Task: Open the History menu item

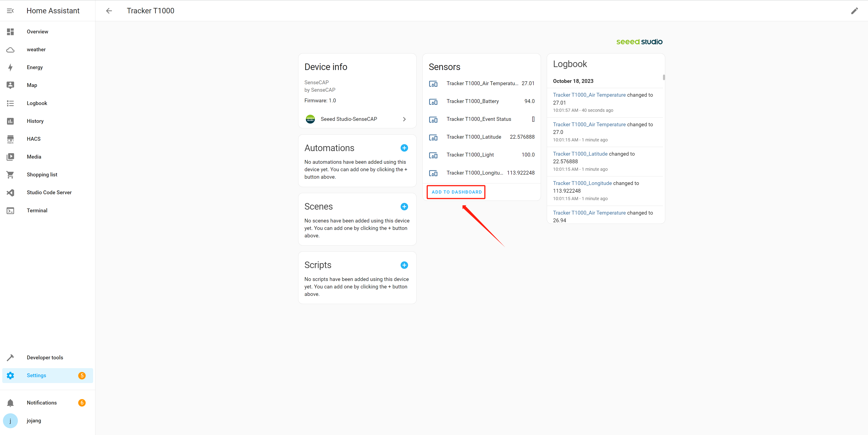Action: [47, 121]
